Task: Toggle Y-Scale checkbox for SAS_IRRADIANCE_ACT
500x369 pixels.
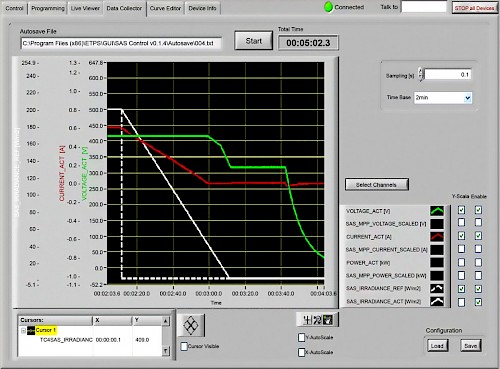Action: tap(461, 302)
